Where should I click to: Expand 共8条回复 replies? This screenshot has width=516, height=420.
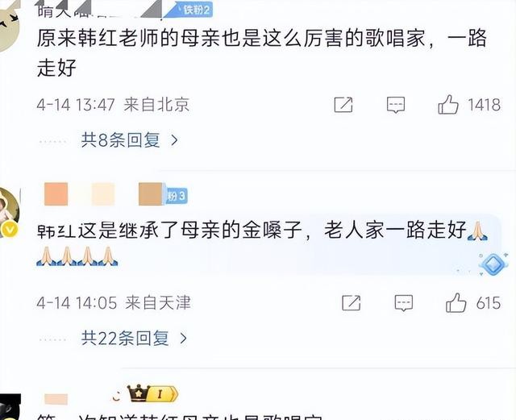pyautogui.click(x=130, y=140)
